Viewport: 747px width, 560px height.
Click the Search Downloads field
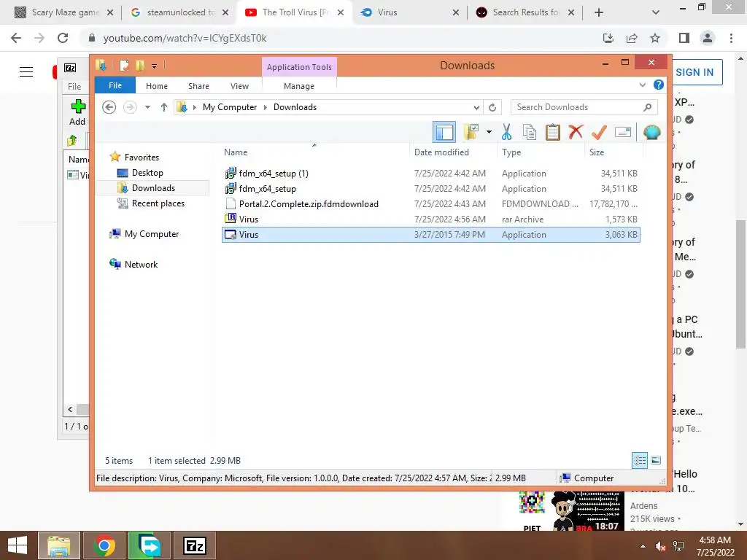point(584,107)
